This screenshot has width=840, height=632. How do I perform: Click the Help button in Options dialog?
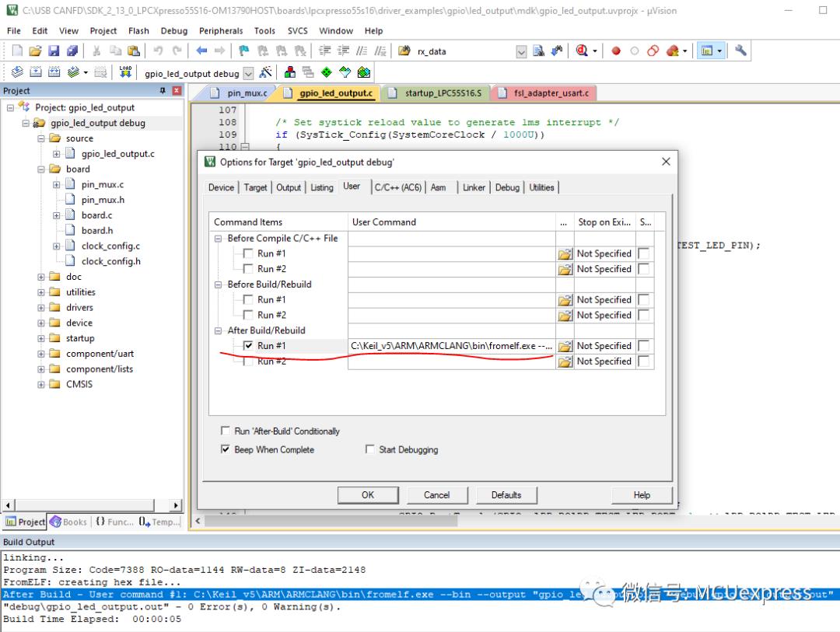point(642,495)
